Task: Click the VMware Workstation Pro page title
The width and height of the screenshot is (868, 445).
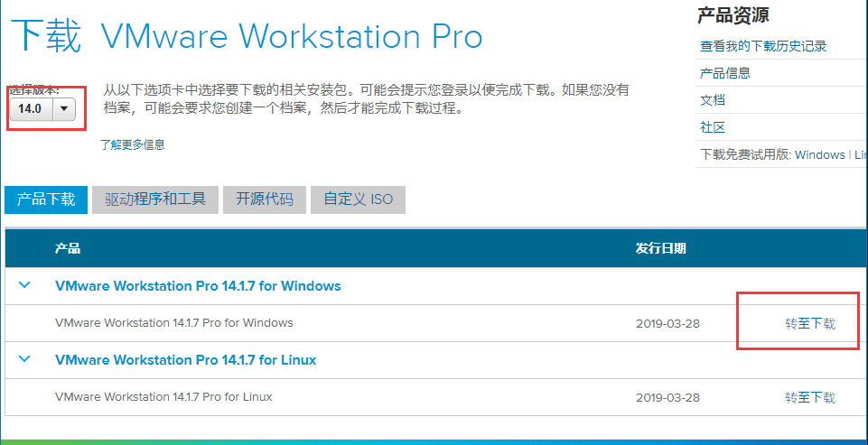Action: tap(292, 36)
